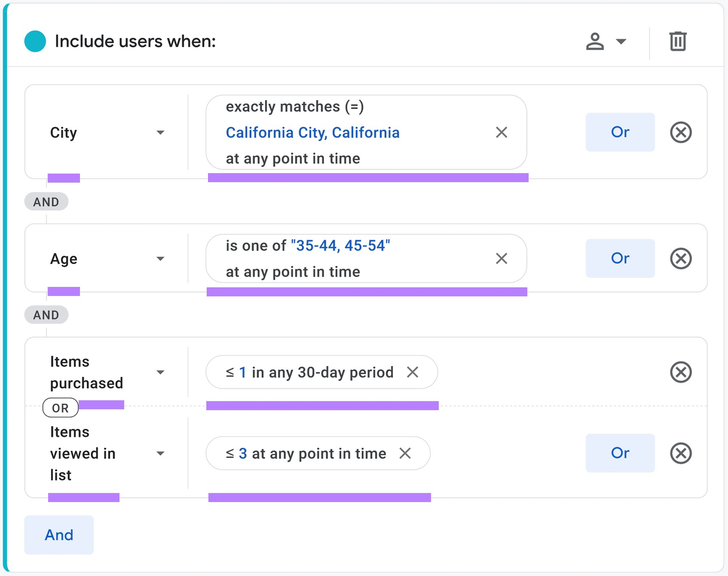Expand the Items purchased metric dropdown
This screenshot has height=576, width=728.
coord(160,372)
